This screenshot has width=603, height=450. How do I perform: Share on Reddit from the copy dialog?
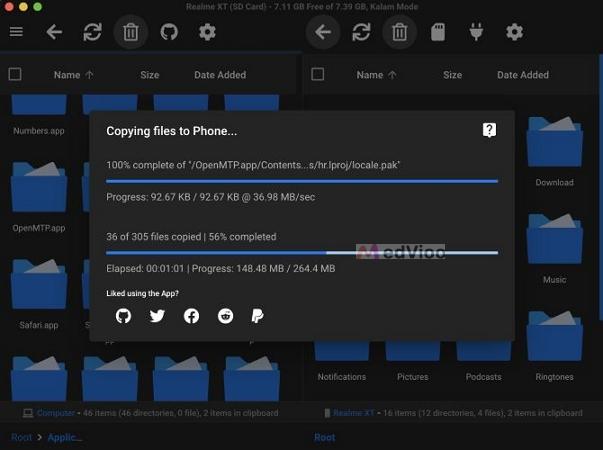[x=225, y=316]
